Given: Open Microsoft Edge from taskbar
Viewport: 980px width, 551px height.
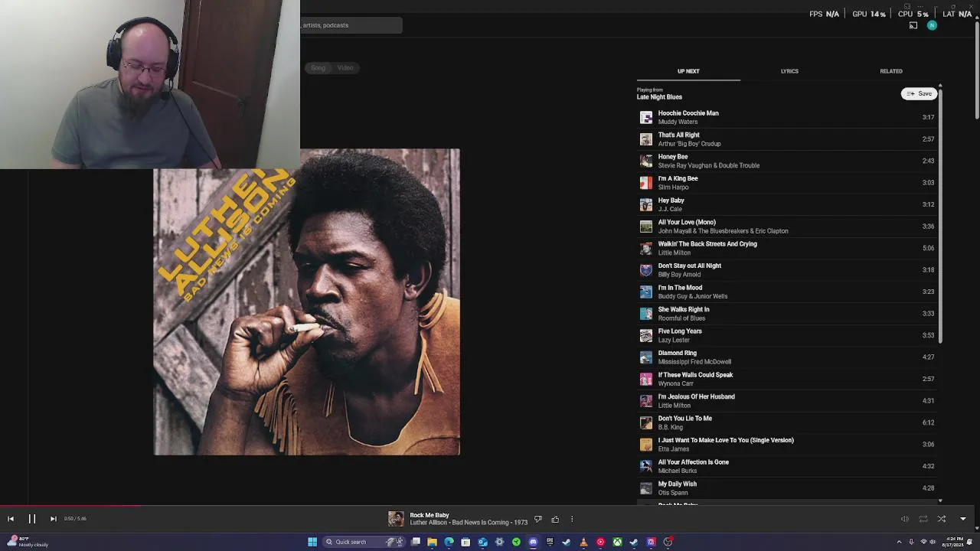Looking at the screenshot, I should point(449,542).
